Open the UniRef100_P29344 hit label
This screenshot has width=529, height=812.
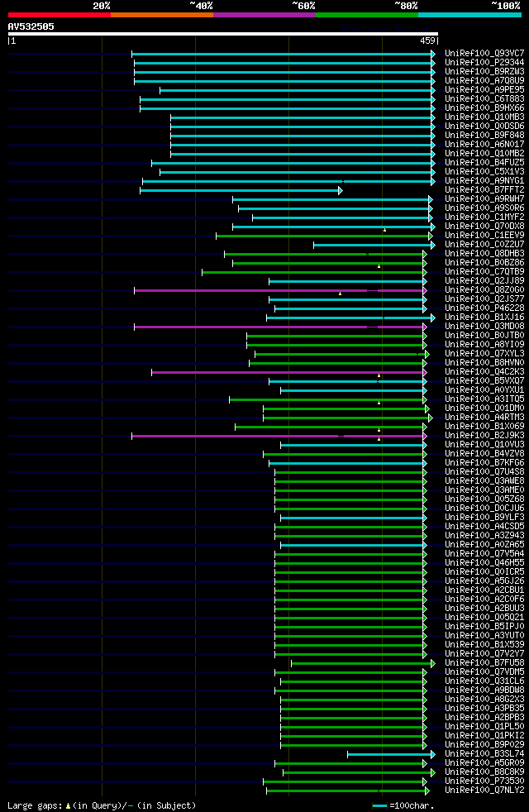tap(484, 63)
